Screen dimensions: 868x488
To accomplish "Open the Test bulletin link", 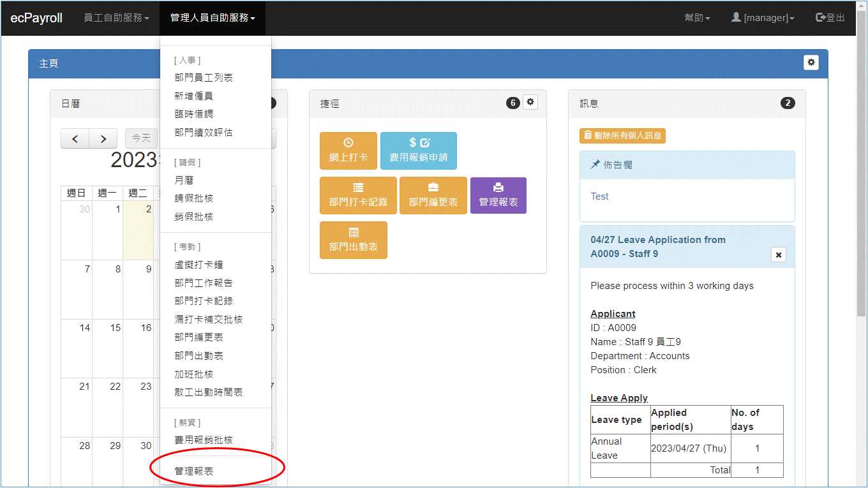I will (x=599, y=196).
